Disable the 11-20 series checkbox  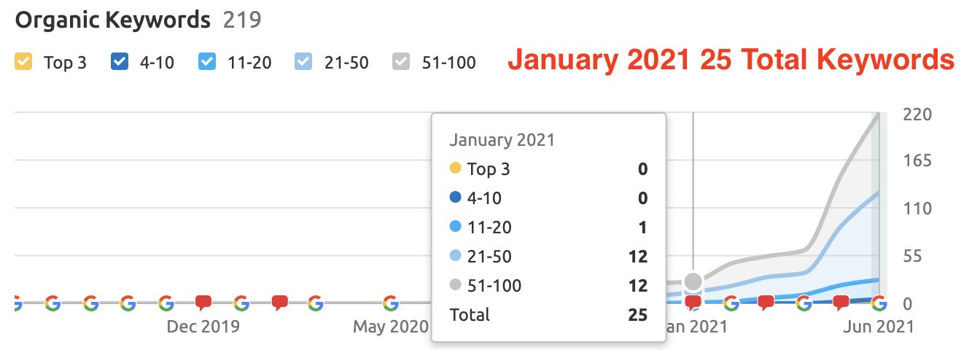click(207, 62)
